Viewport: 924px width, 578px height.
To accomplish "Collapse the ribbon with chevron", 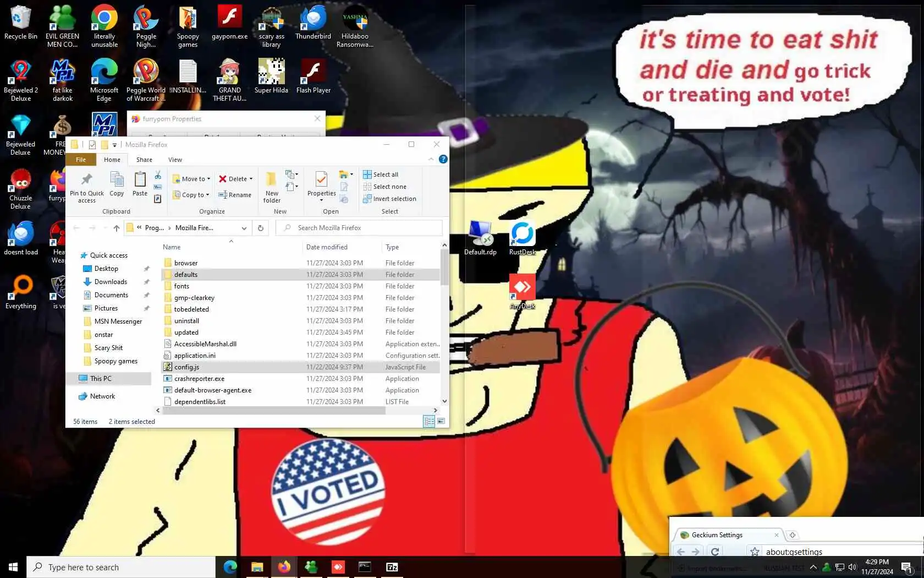I will [x=431, y=159].
